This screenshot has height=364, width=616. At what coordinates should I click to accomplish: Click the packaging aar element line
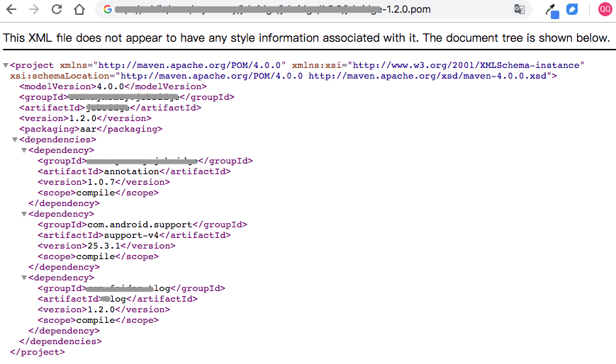pos(91,129)
